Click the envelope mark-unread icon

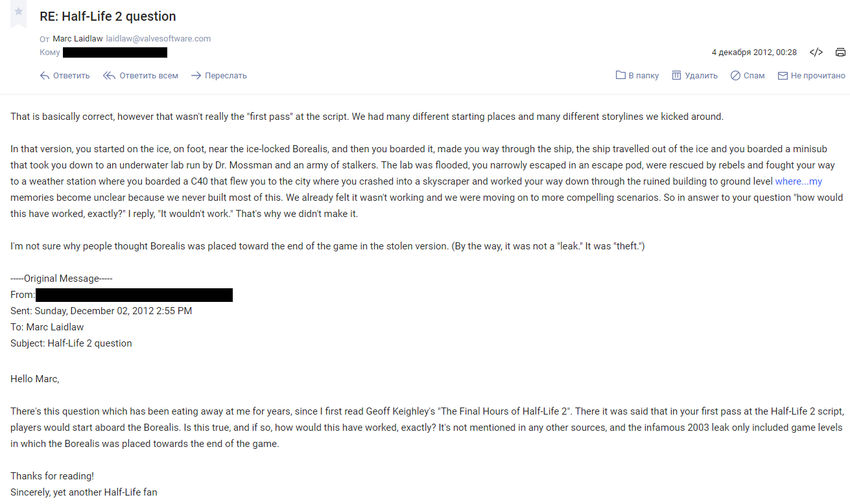783,76
